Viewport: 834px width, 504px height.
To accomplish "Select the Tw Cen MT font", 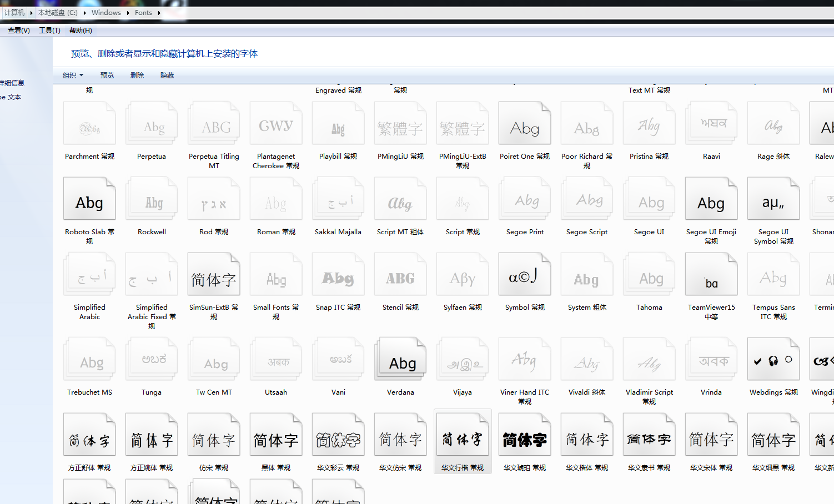I will [214, 359].
